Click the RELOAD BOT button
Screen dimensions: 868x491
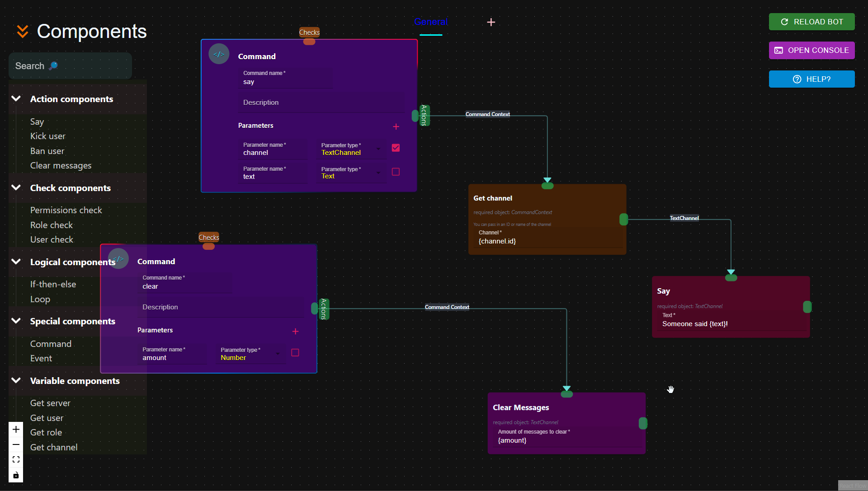[811, 22]
